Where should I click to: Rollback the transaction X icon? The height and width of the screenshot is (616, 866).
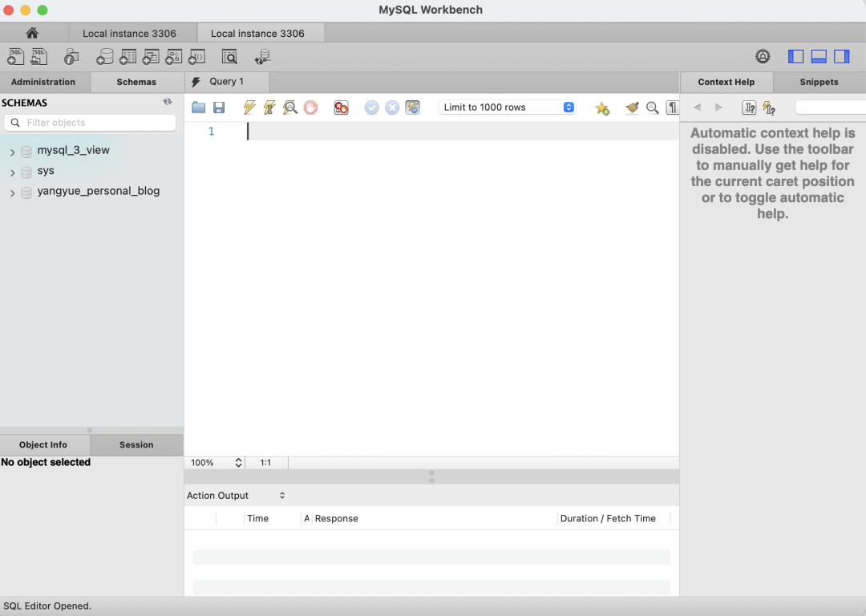[392, 107]
